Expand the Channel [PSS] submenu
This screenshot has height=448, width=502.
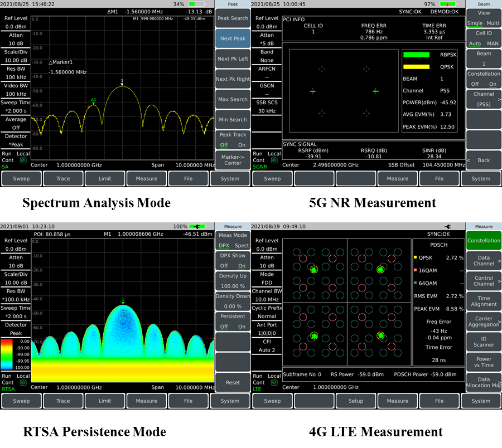[x=483, y=99]
